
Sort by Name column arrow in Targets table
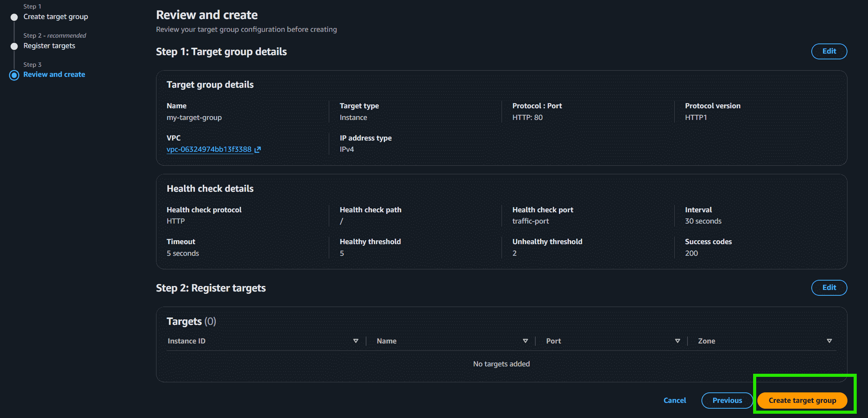pyautogui.click(x=525, y=341)
